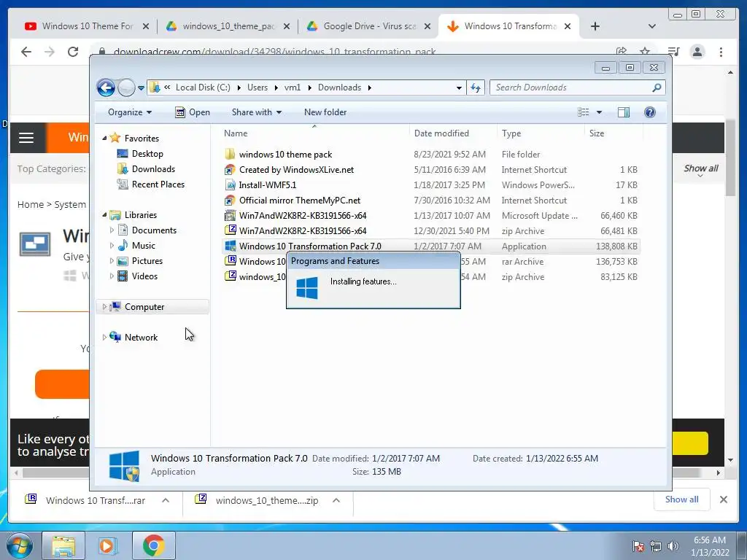
Task: Click the refresh button next to address bar
Action: [476, 87]
